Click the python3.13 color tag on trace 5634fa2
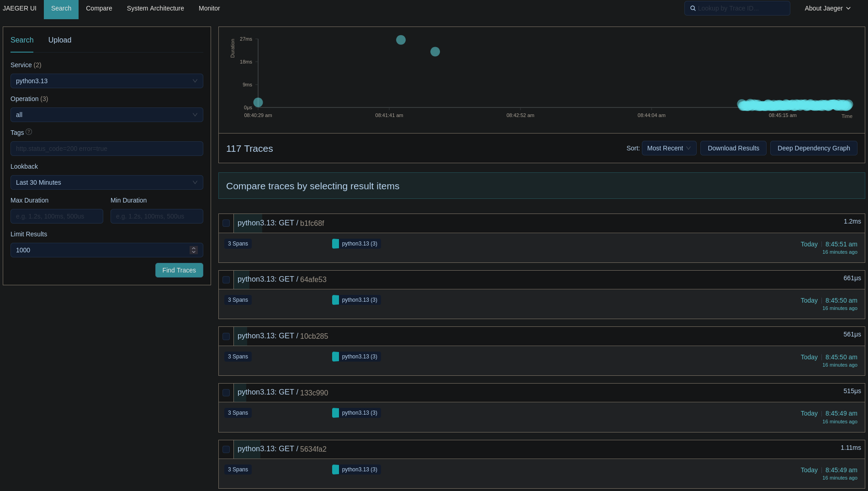Viewport: 868px width, 491px height. [356, 470]
